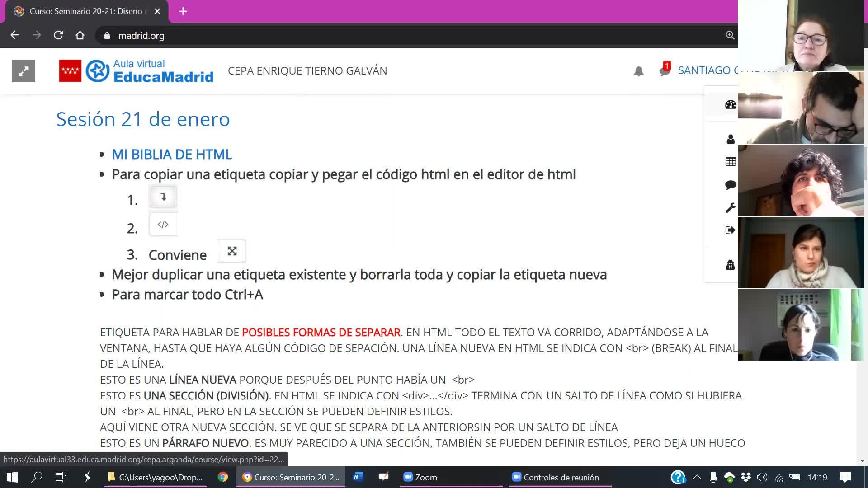The width and height of the screenshot is (868, 488).
Task: Switch to Zoom in the taskbar
Action: (420, 477)
